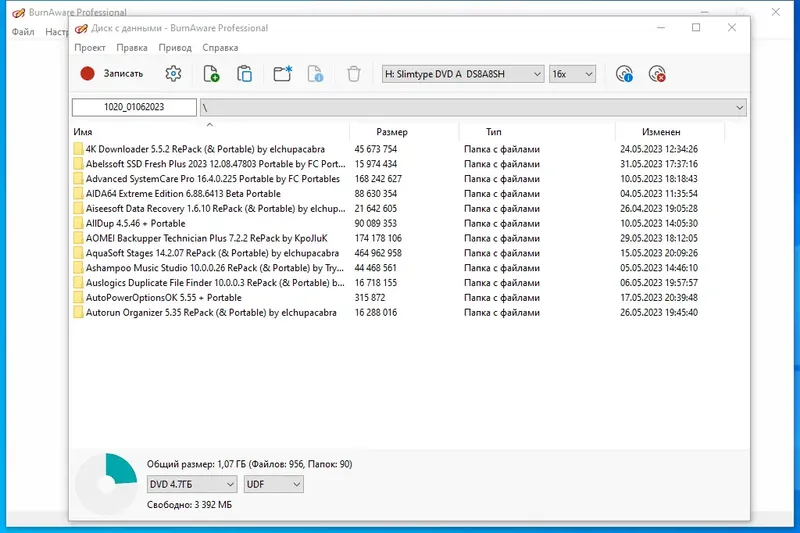Delete selected item with trash icon
Viewport: 800px width, 533px height.
point(354,74)
